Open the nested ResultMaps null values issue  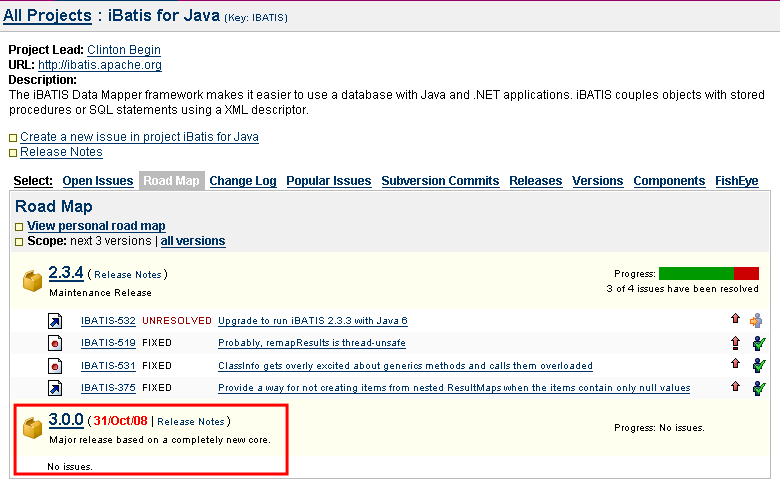click(x=454, y=387)
